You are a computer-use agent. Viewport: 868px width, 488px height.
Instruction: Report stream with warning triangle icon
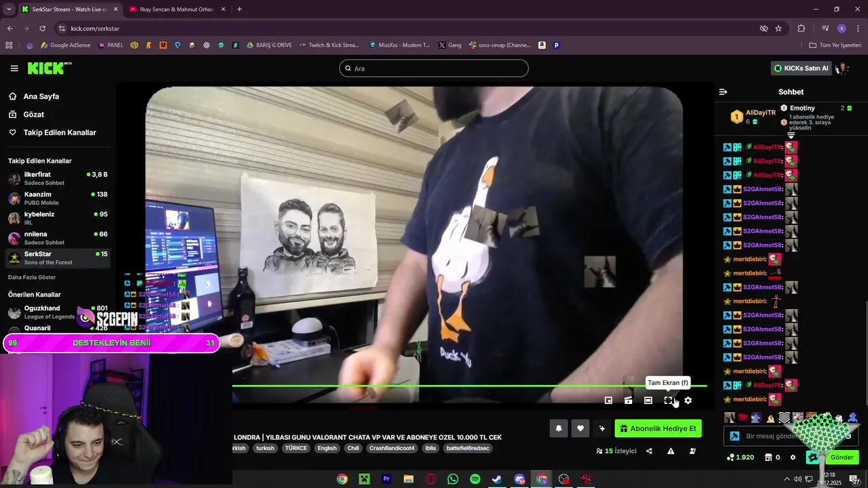click(x=671, y=451)
